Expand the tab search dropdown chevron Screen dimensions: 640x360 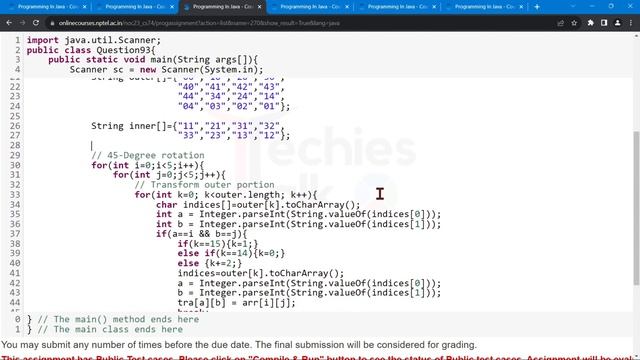pos(573,6)
